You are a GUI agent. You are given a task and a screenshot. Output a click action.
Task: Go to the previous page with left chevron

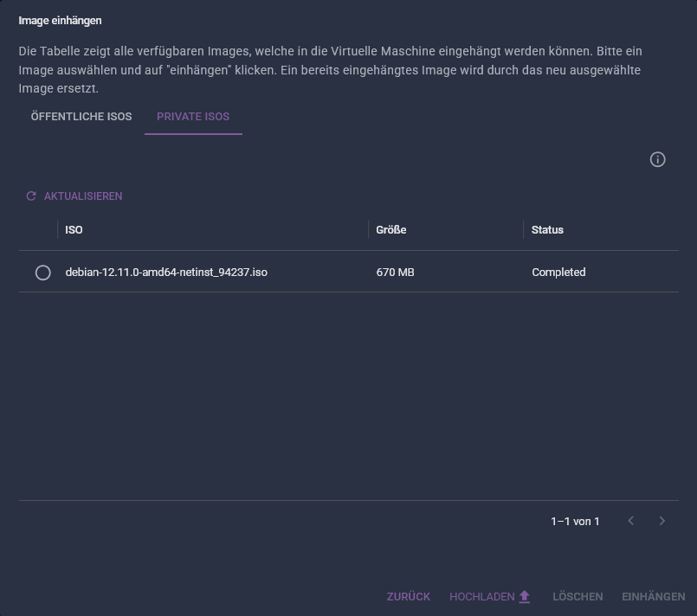[631, 521]
